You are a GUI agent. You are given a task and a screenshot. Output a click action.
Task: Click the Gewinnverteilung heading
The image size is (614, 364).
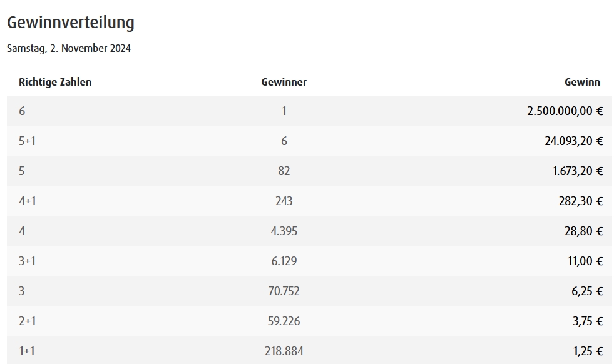point(71,23)
